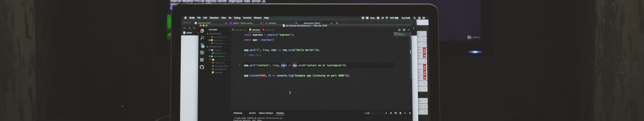
Task: Kill terminal with the trash icon
Action: (400, 113)
